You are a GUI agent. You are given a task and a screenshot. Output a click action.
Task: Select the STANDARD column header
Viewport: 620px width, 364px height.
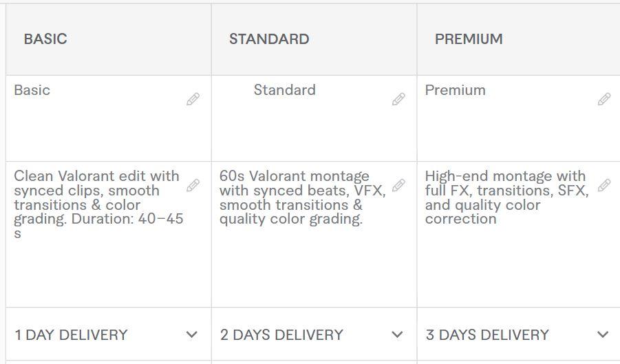pyautogui.click(x=269, y=39)
